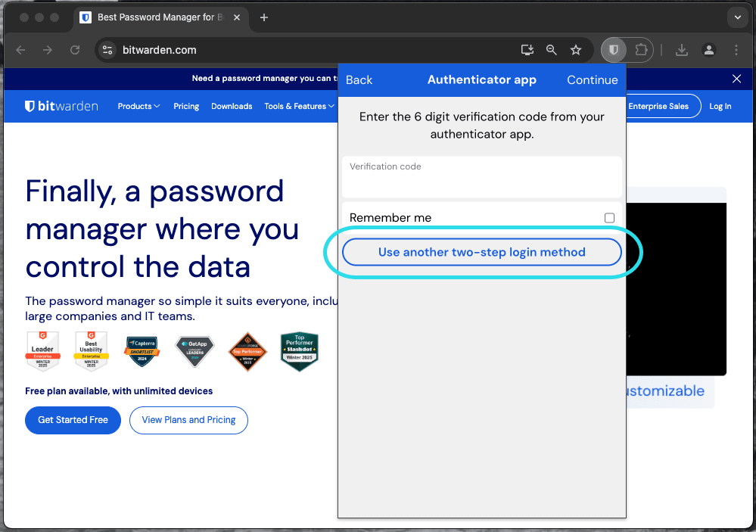Click the browser profile avatar icon

[x=708, y=49]
